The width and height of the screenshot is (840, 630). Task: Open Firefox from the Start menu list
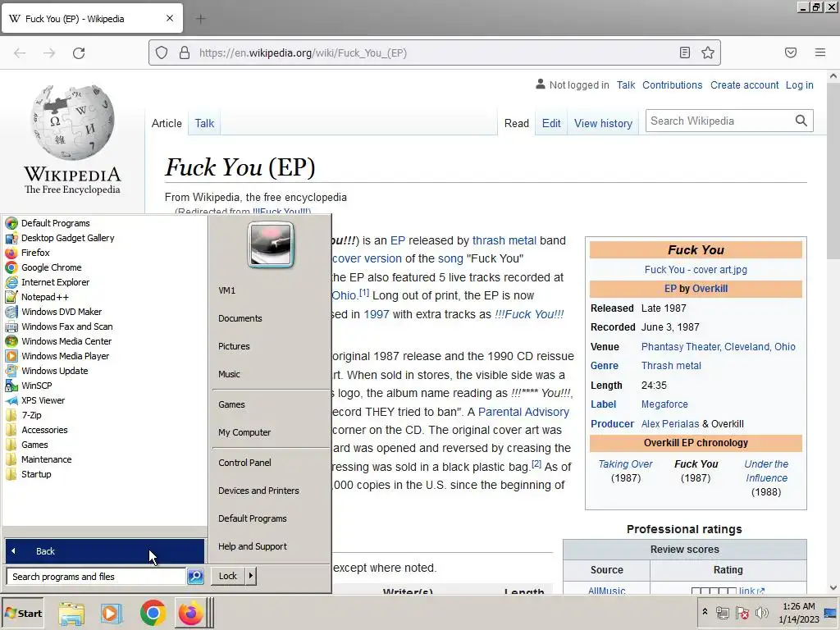pyautogui.click(x=27, y=253)
